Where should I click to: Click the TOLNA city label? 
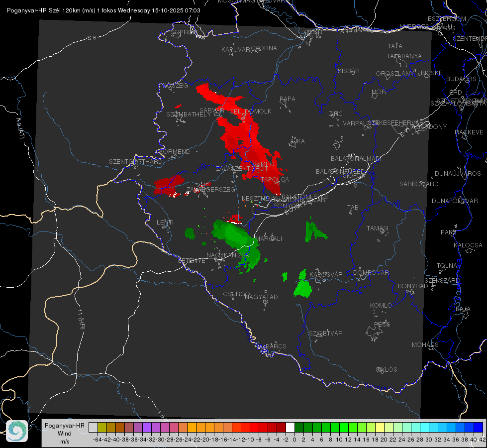[x=447, y=265]
